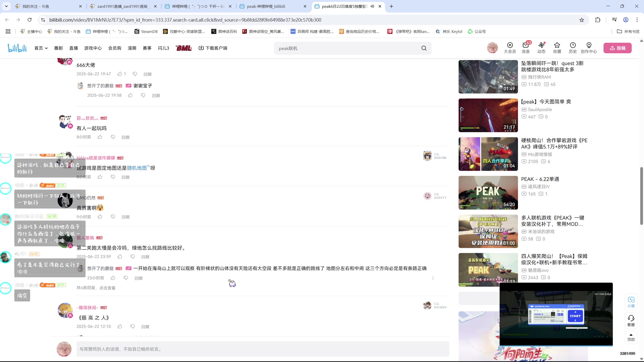Image resolution: width=644 pixels, height=362 pixels.
Task: Like the reply 谢谢宝子
Action: pos(130,95)
